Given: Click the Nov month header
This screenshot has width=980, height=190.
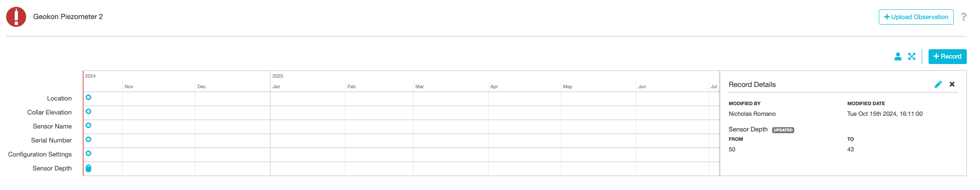Looking at the screenshot, I should (x=129, y=87).
